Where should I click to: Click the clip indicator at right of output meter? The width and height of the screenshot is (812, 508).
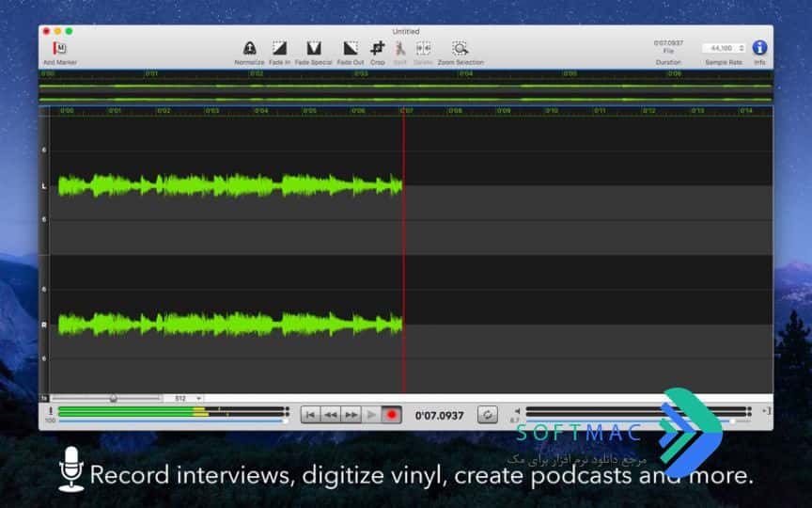coord(749,411)
